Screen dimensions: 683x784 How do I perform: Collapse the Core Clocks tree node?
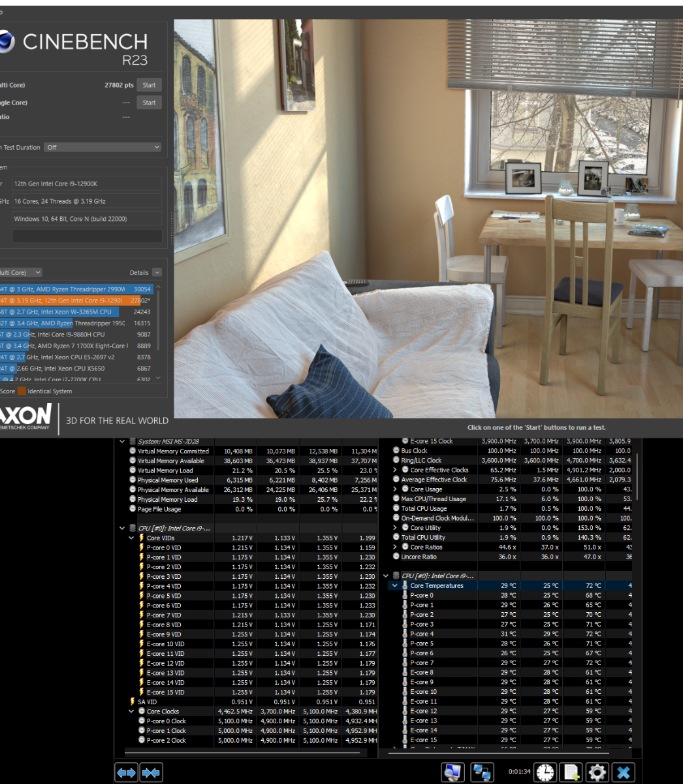pyautogui.click(x=131, y=711)
